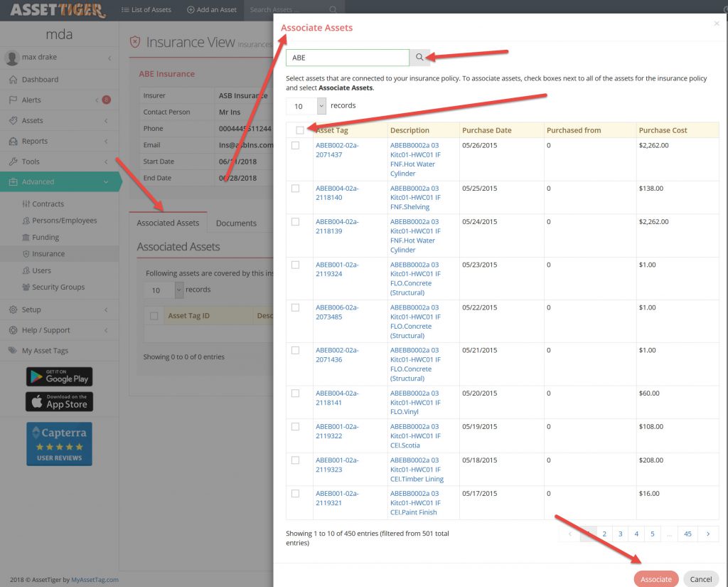Click the AssetTiger logo
This screenshot has width=728, height=587.
pyautogui.click(x=57, y=10)
